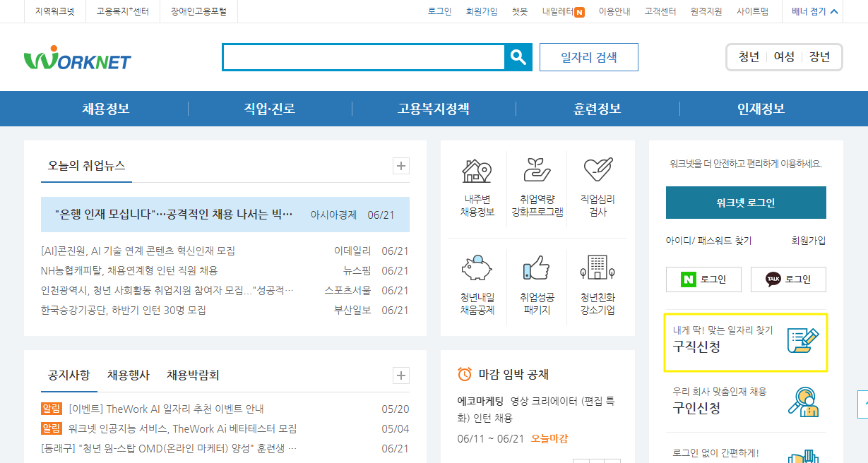The width and height of the screenshot is (868, 463).
Task: Click the 구직신청 banner text
Action: coord(697,347)
